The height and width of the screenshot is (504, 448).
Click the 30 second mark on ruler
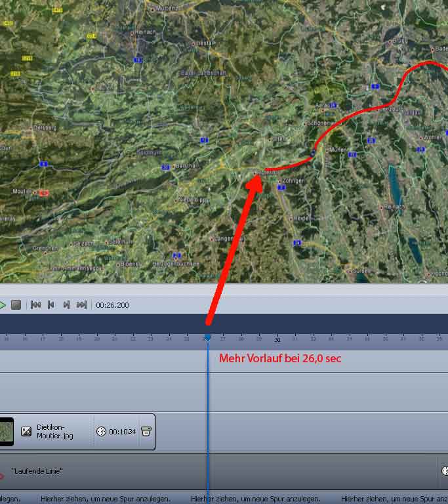pyautogui.click(x=277, y=339)
